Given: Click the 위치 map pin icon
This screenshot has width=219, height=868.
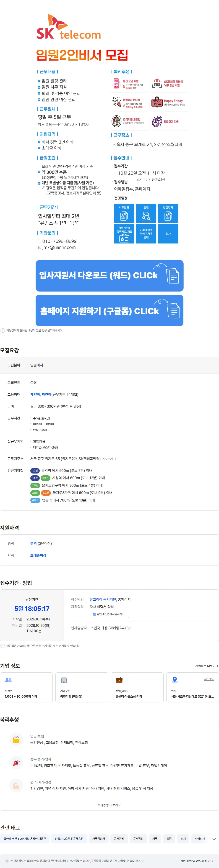Looking at the screenshot, I should [x=175, y=680].
